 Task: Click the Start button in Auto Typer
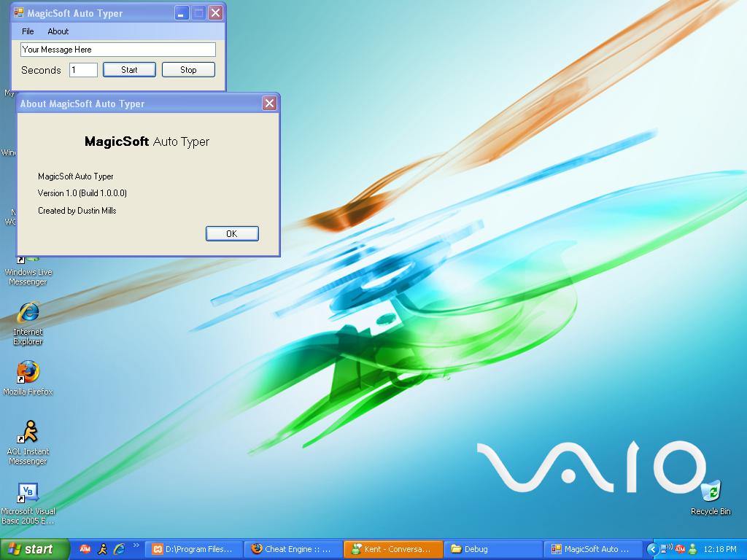pyautogui.click(x=129, y=70)
